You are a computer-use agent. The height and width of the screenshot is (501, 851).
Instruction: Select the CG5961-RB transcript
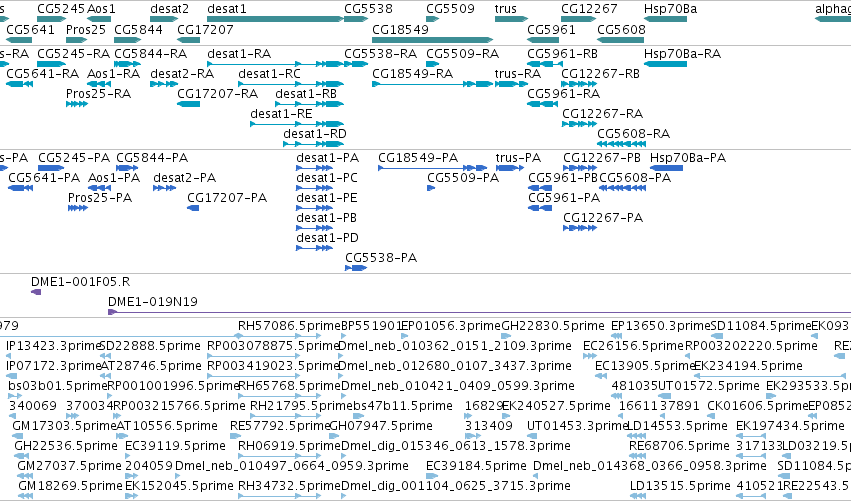pyautogui.click(x=562, y=54)
